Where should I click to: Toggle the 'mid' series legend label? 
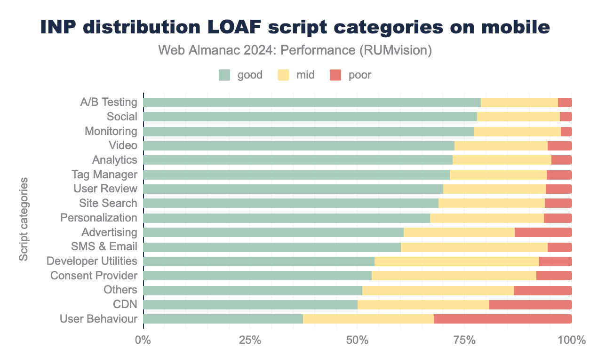tap(305, 75)
